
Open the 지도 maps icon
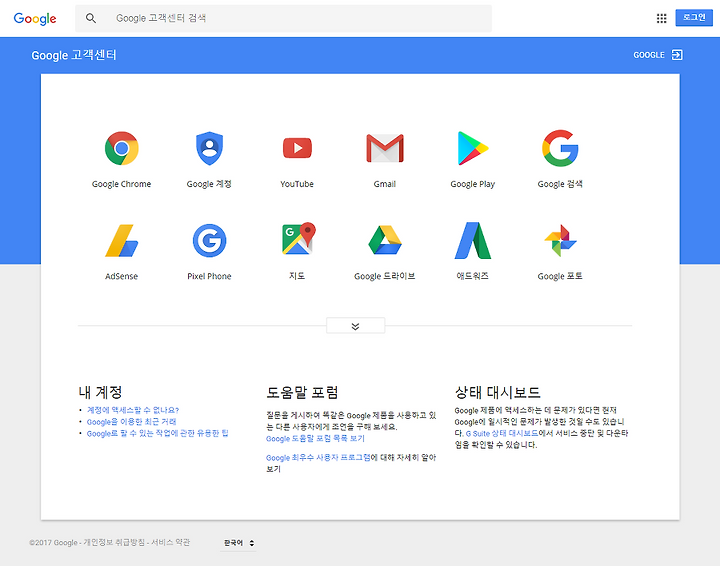pos(298,239)
